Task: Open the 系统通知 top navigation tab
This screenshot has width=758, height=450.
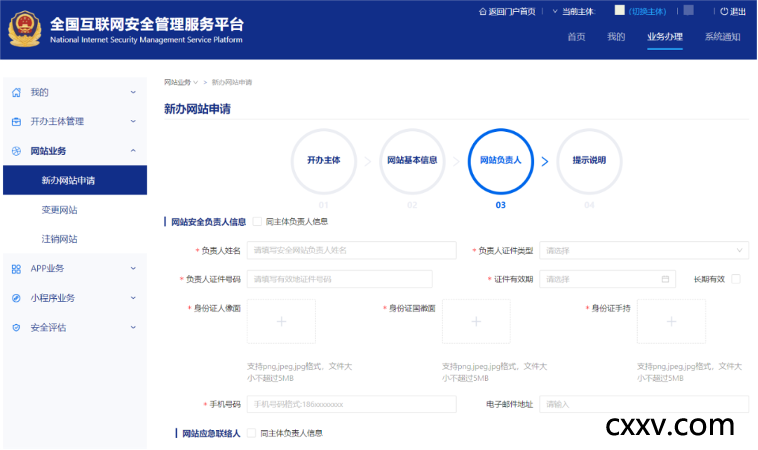Action: 722,37
